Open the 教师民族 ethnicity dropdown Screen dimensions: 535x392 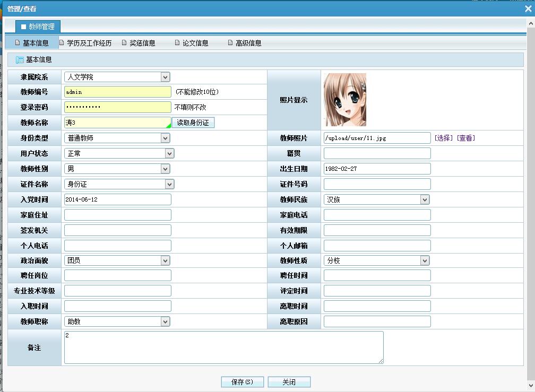coord(425,199)
